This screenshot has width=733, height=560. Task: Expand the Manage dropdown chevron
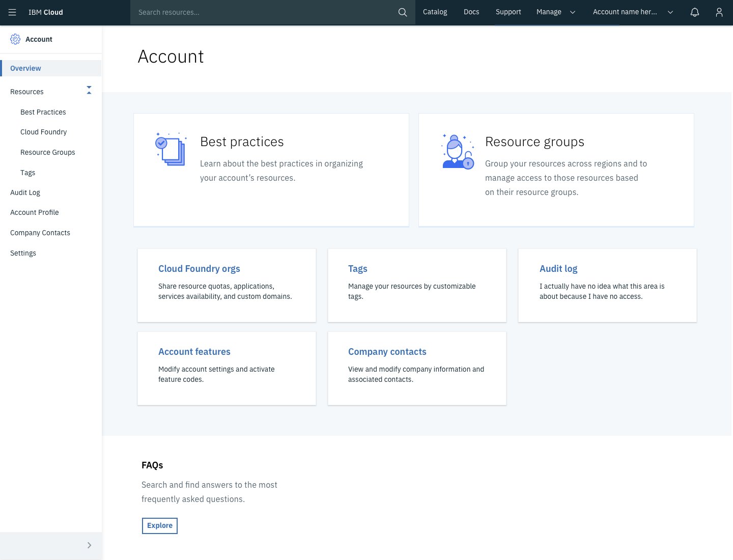573,12
